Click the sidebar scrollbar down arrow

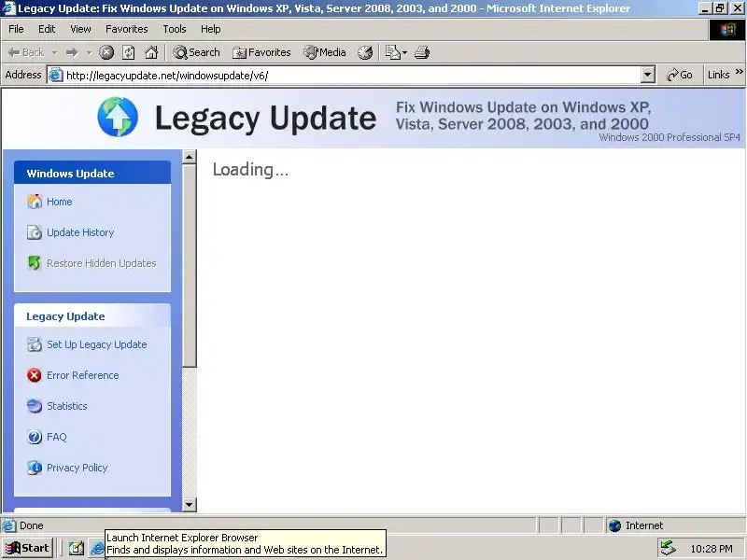pyautogui.click(x=190, y=505)
